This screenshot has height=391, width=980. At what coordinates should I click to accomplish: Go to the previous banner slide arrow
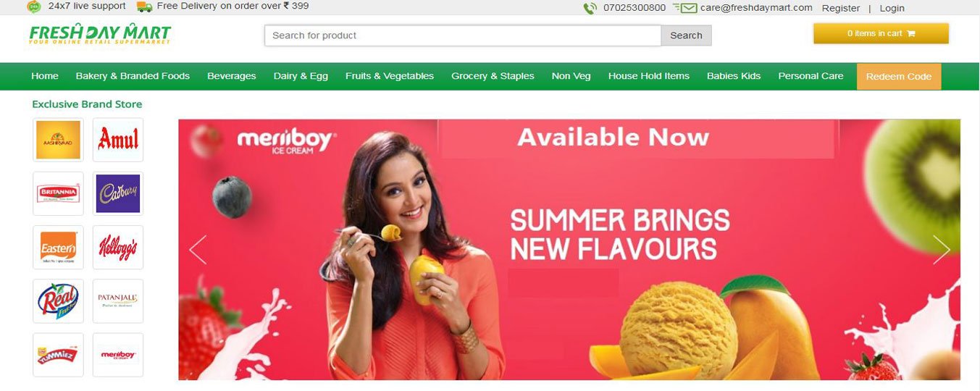[198, 250]
